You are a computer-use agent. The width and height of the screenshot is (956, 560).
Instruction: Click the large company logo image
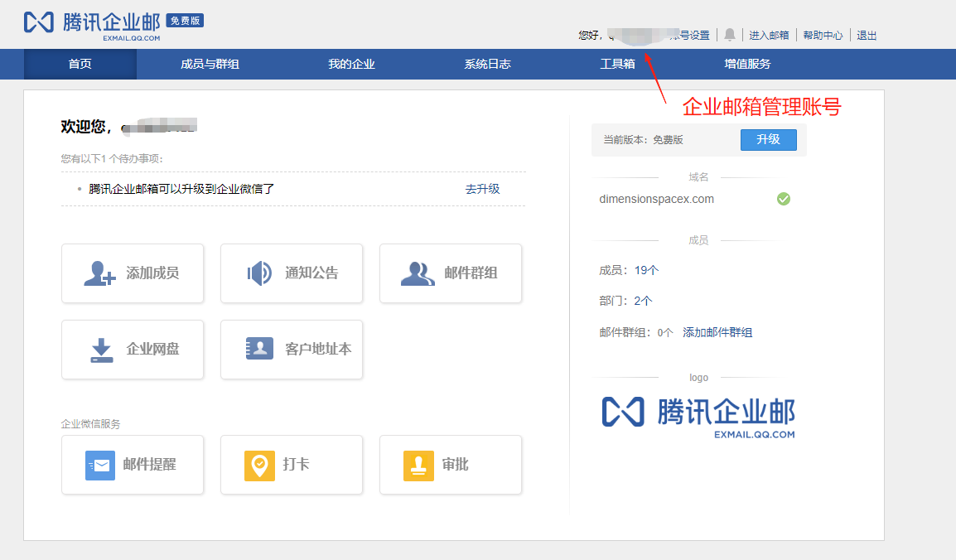[x=698, y=418]
